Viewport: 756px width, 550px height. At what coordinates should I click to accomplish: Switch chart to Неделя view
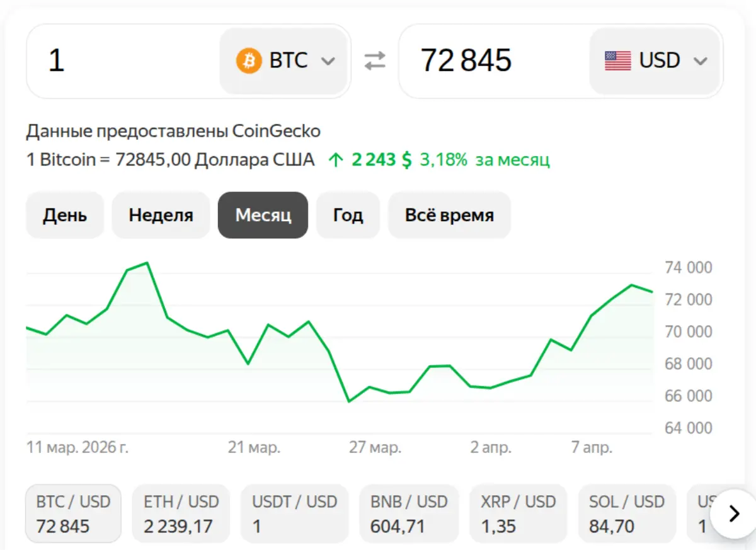161,215
